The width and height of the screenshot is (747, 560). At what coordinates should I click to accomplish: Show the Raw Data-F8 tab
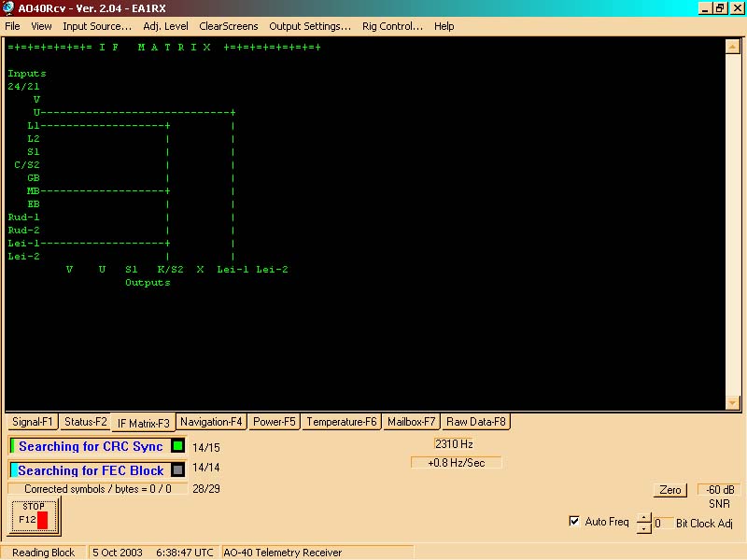coord(475,422)
